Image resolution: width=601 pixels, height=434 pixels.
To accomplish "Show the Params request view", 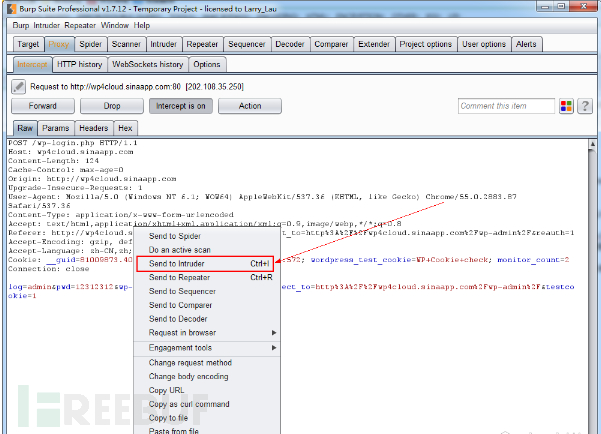I will tap(56, 128).
